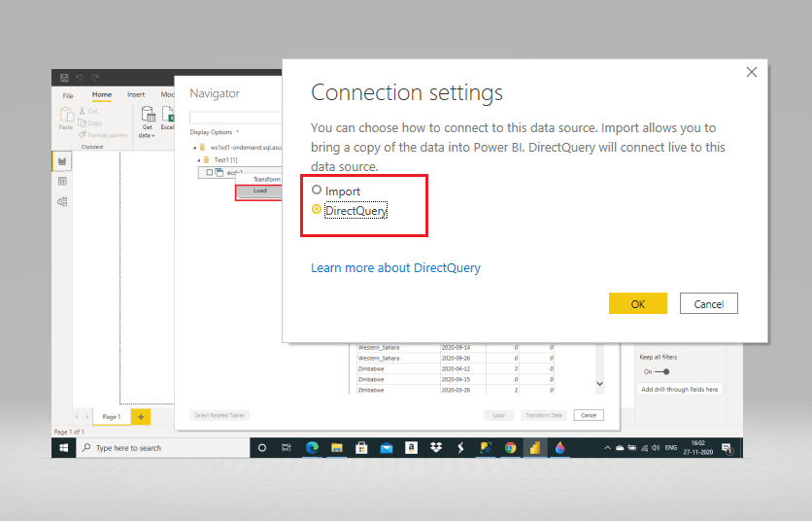The height and width of the screenshot is (521, 812).
Task: Click the table view icon in Navigator row
Action: tap(220, 172)
